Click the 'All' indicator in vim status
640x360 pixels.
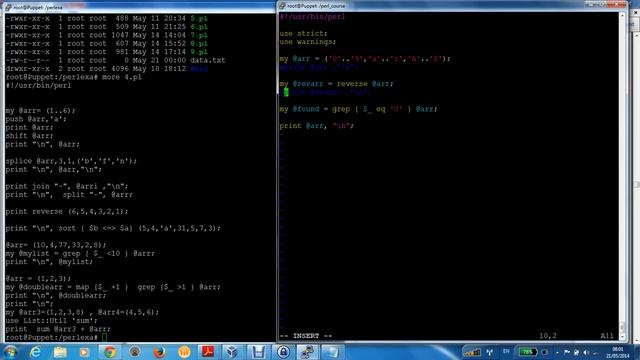(x=607, y=336)
